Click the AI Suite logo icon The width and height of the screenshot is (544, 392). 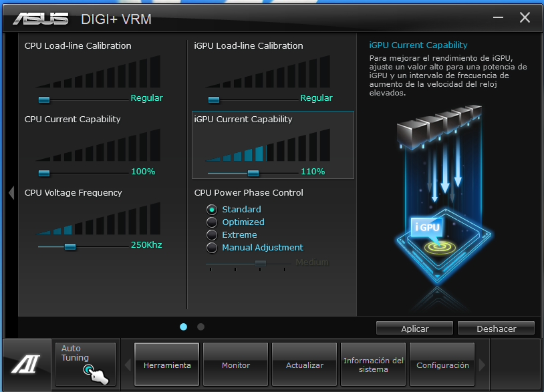26,364
